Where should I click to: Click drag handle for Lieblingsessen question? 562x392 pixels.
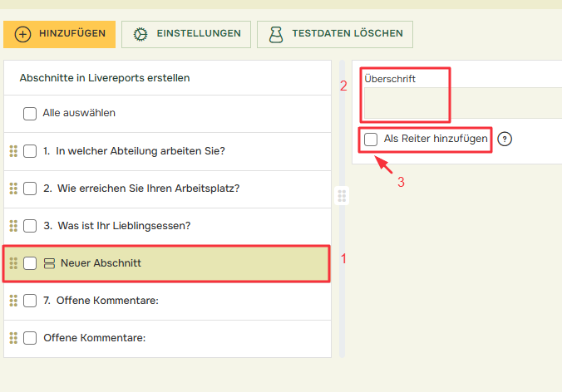pos(13,226)
